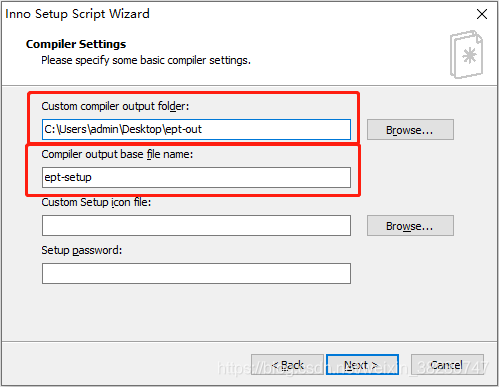Proceed with the Next button
Image resolution: width=499 pixels, height=387 pixels.
point(362,365)
